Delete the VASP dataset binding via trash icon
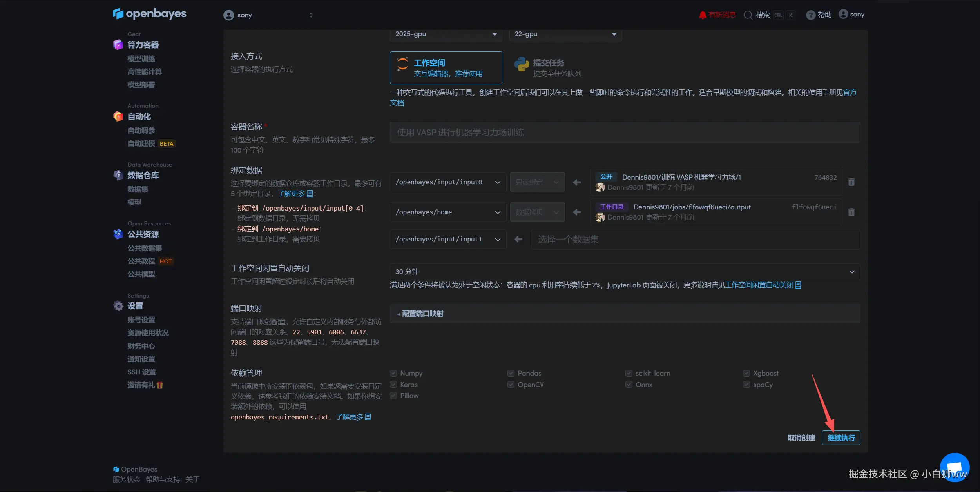This screenshot has height=492, width=980. [x=851, y=182]
